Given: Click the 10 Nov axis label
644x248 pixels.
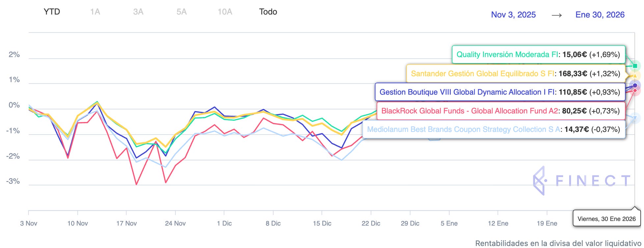Looking at the screenshot, I should click(x=78, y=224).
